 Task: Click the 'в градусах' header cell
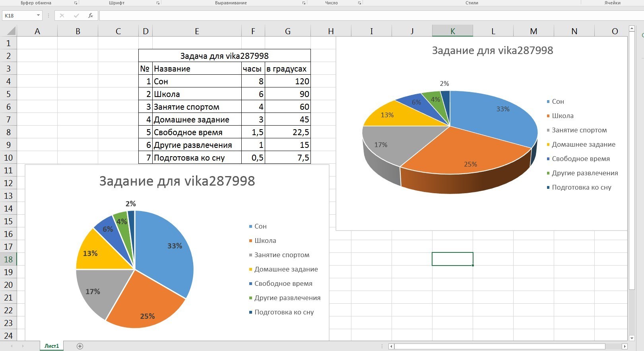coord(288,68)
